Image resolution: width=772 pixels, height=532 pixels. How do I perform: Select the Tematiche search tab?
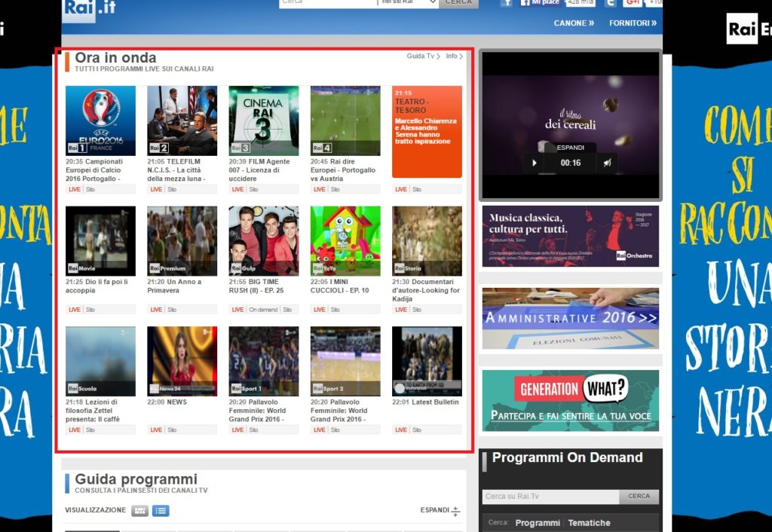click(589, 523)
